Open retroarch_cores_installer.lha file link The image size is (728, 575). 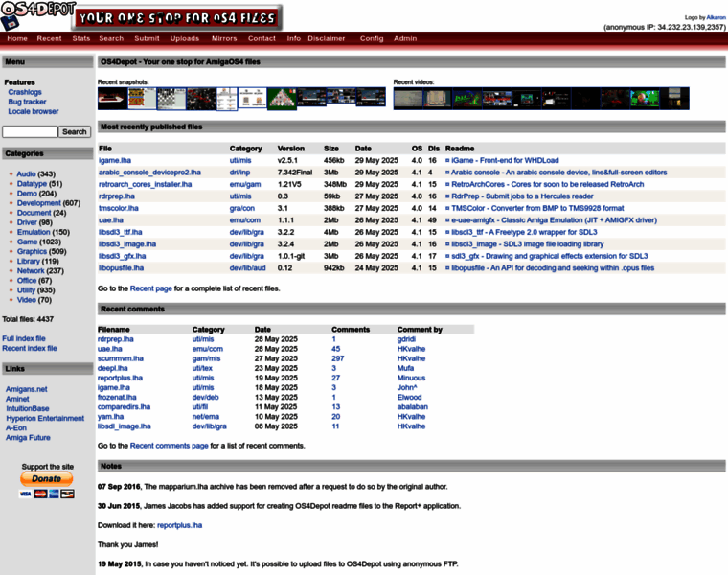[x=146, y=184]
